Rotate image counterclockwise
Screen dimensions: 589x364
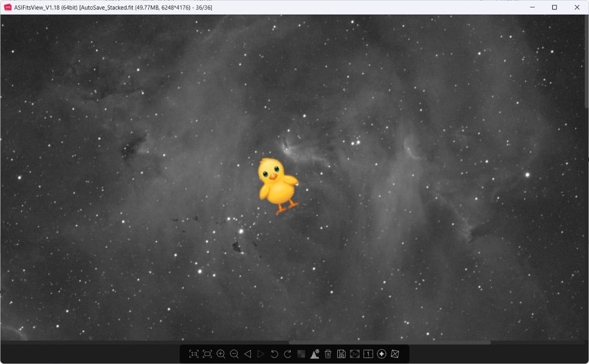274,354
